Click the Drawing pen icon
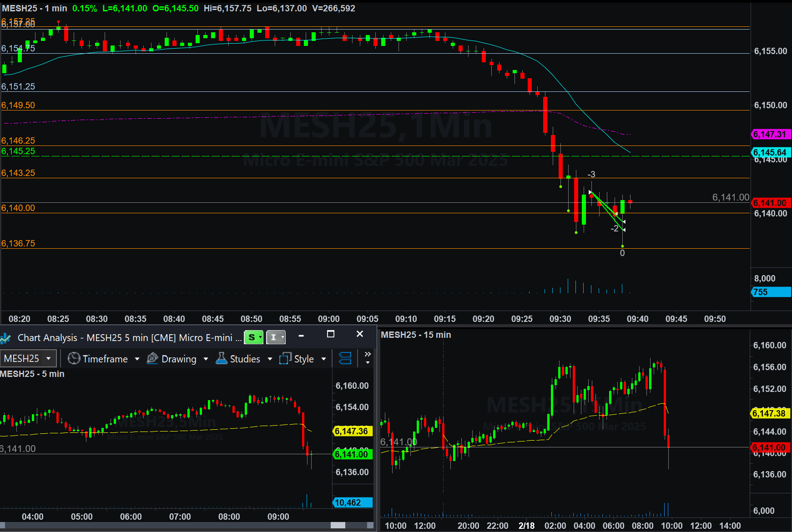This screenshot has height=532, width=792. tap(152, 359)
